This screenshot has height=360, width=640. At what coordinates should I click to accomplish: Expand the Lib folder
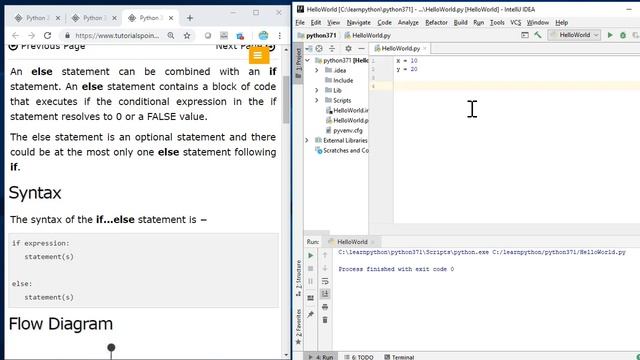pos(317,90)
